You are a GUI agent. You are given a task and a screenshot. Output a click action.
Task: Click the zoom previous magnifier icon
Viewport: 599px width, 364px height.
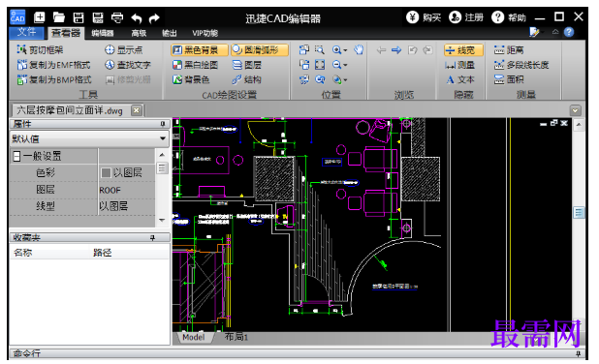point(320,79)
